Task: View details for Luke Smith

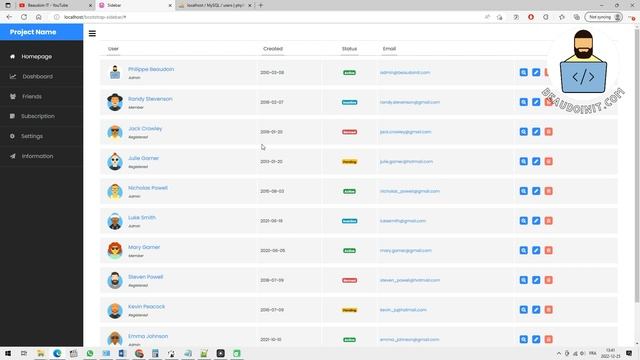Action: pyautogui.click(x=523, y=221)
